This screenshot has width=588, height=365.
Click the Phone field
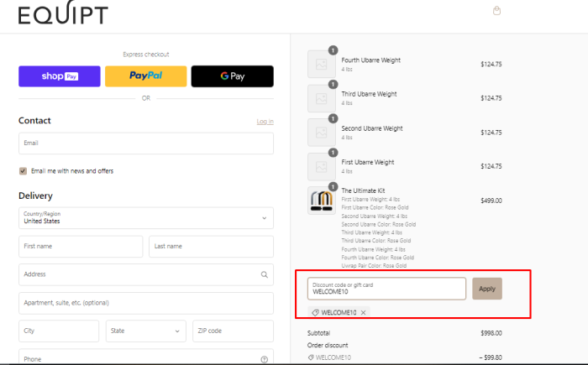[x=146, y=357]
